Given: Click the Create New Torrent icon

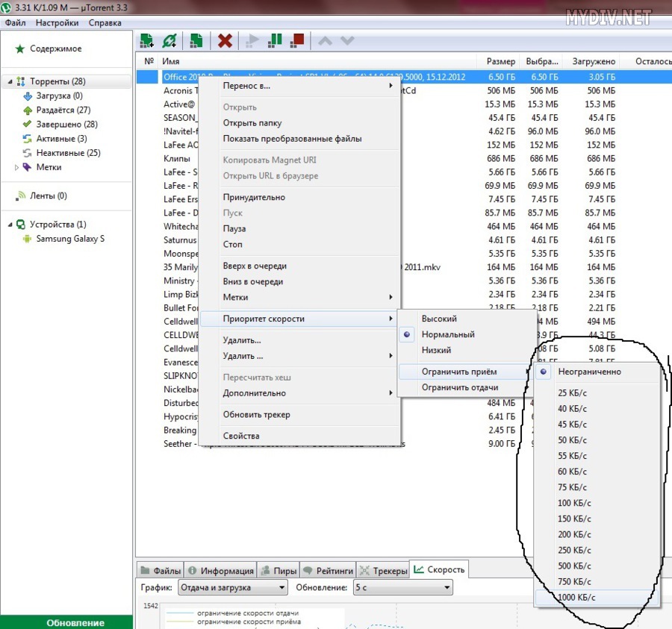Looking at the screenshot, I should [x=196, y=41].
